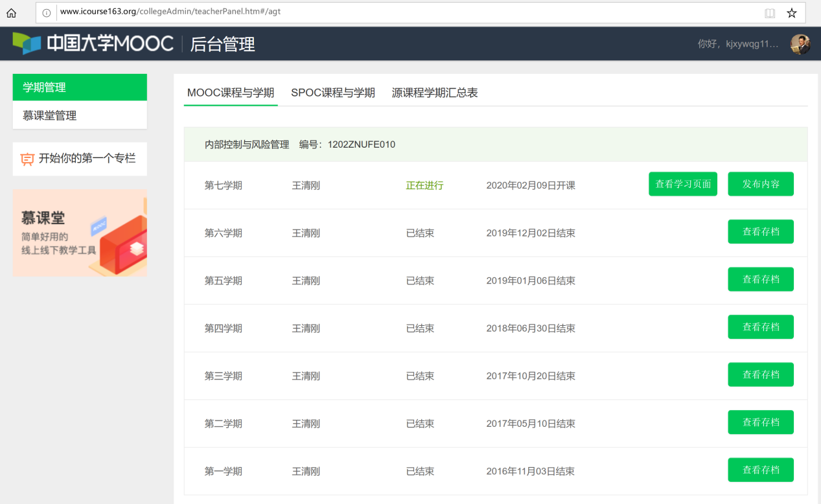Open 学期管理 in sidebar
821x504 pixels.
tap(80, 87)
